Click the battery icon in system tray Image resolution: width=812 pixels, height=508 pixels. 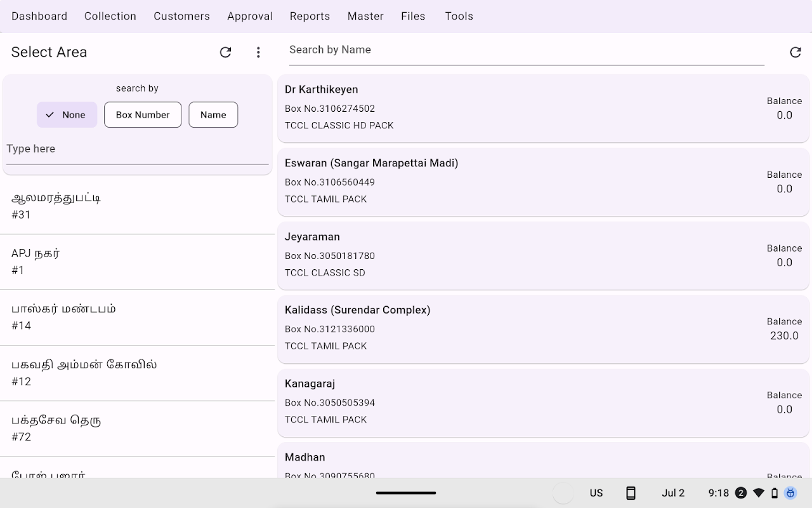tap(774, 493)
